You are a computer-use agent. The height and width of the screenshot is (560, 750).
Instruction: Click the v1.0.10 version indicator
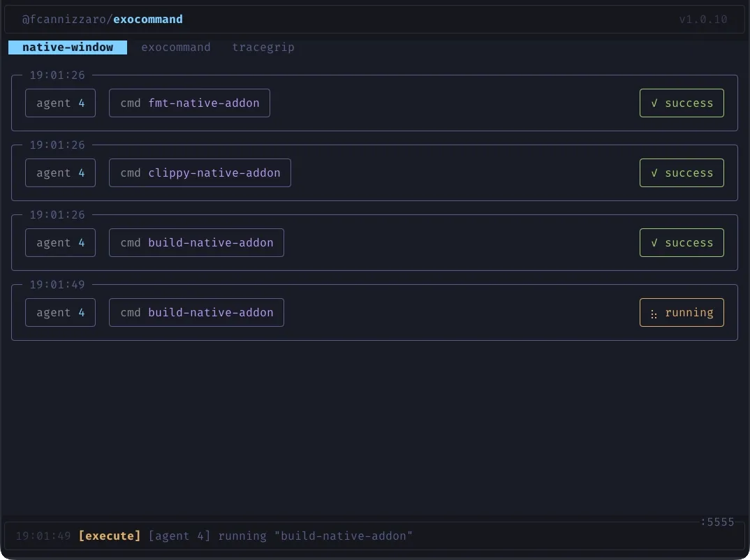coord(705,19)
